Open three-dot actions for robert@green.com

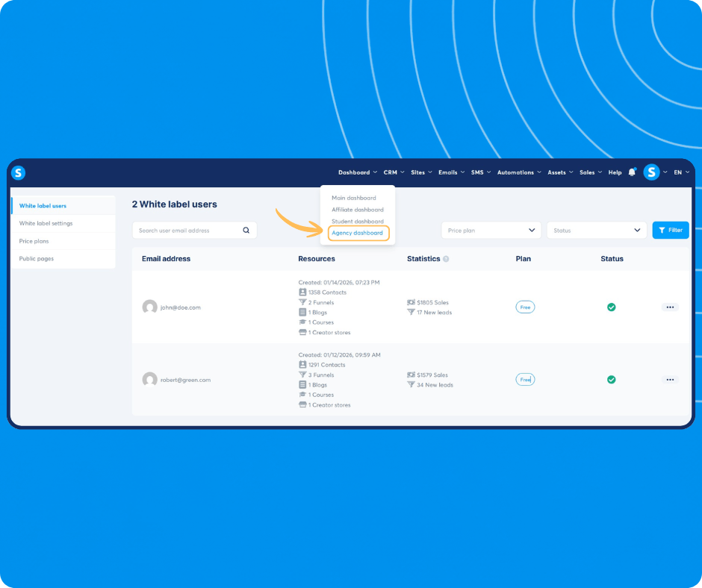(x=670, y=380)
